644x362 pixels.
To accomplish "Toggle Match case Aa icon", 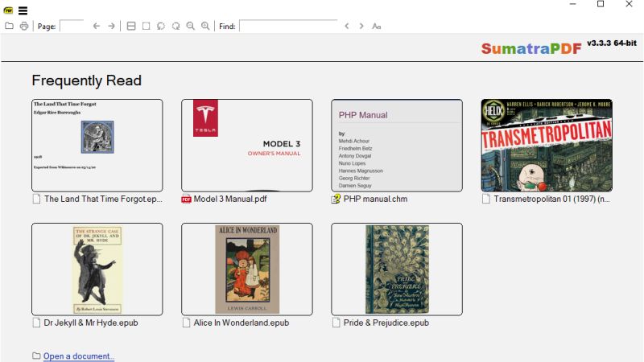I will [x=376, y=26].
